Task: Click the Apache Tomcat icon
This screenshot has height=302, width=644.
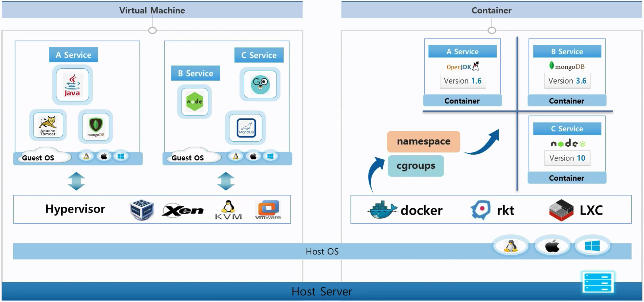Action: tap(48, 125)
